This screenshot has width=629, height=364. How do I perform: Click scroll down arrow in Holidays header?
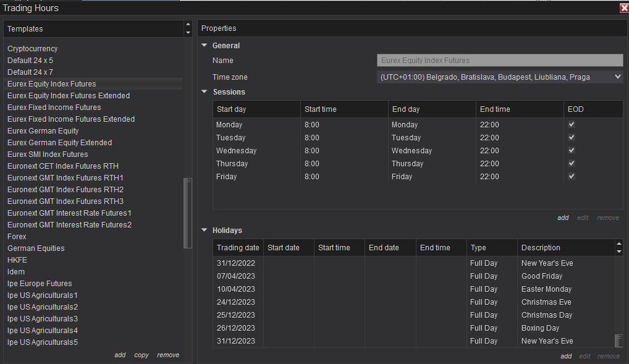[x=619, y=252]
